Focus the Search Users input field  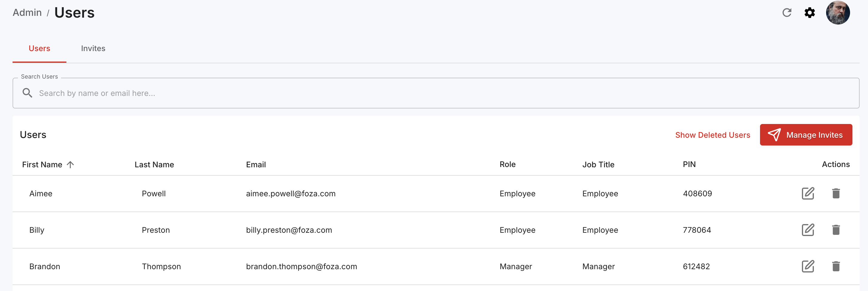(x=436, y=93)
